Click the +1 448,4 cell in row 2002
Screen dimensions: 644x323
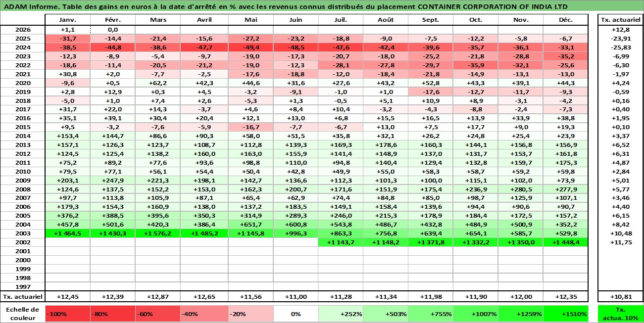tap(566, 242)
